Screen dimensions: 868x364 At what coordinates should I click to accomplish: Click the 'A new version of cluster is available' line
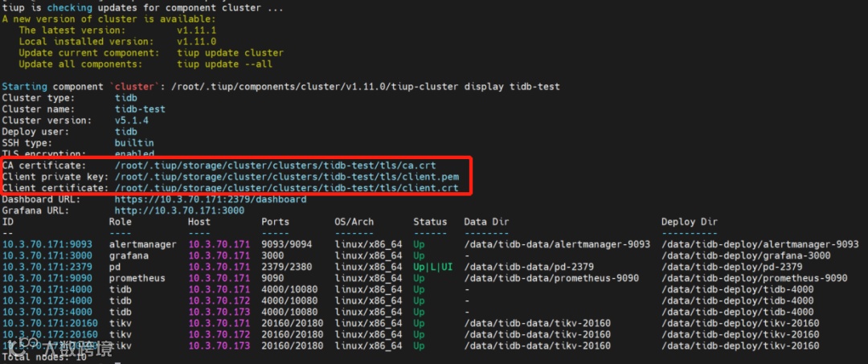pos(109,18)
